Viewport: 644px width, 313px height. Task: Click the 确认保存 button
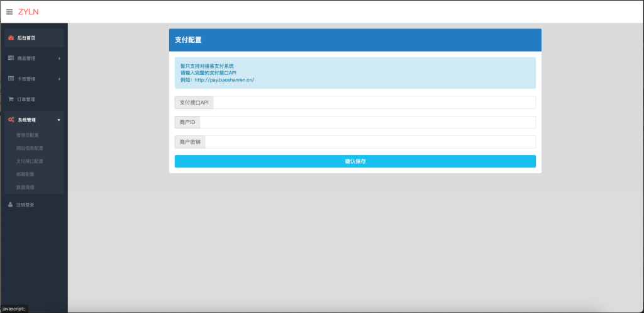pyautogui.click(x=355, y=161)
